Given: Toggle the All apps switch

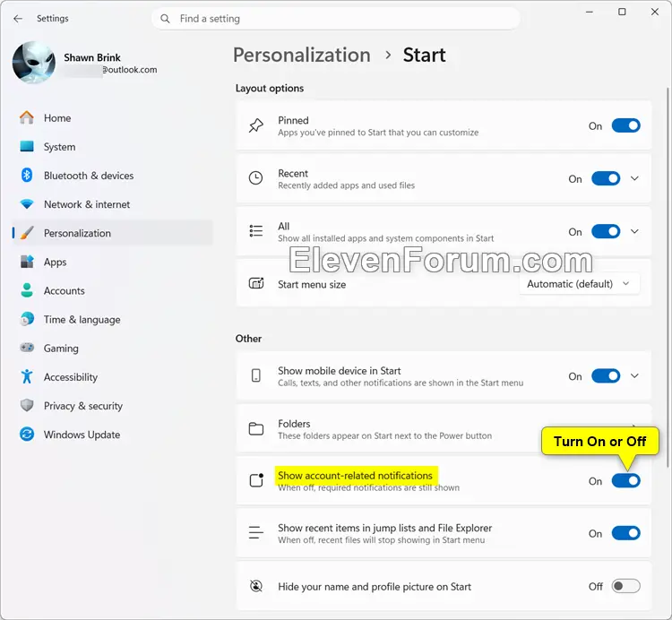Looking at the screenshot, I should tap(606, 231).
